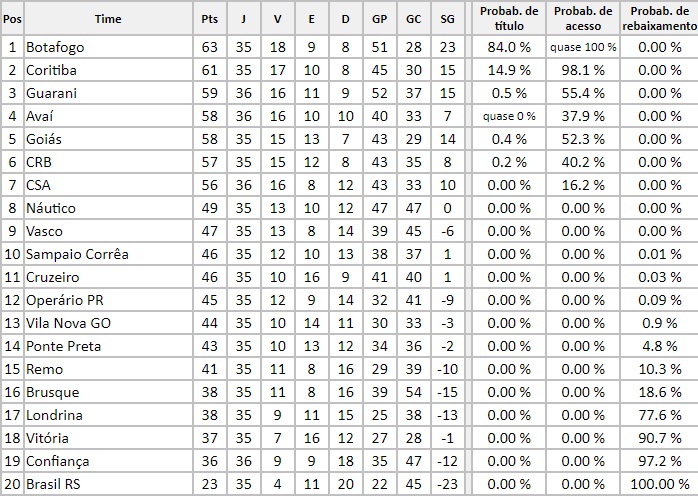Click the quase 100 % access cell
This screenshot has height=501, width=698.
click(x=583, y=47)
